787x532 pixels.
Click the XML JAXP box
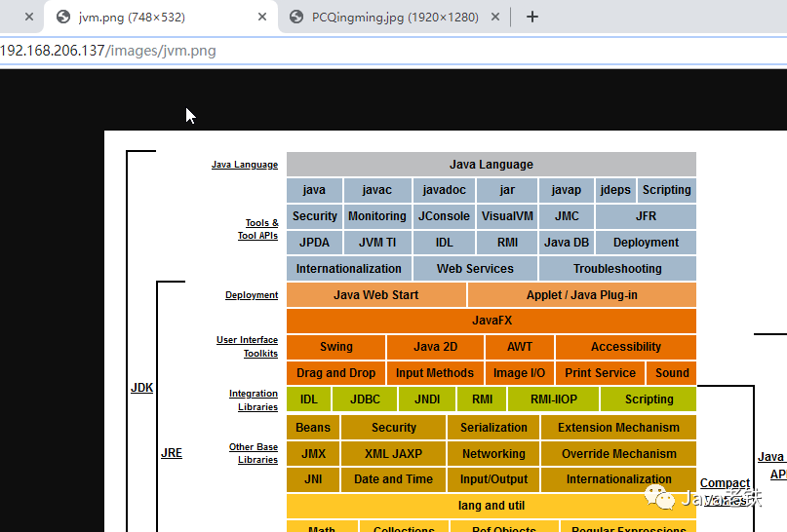pyautogui.click(x=394, y=454)
